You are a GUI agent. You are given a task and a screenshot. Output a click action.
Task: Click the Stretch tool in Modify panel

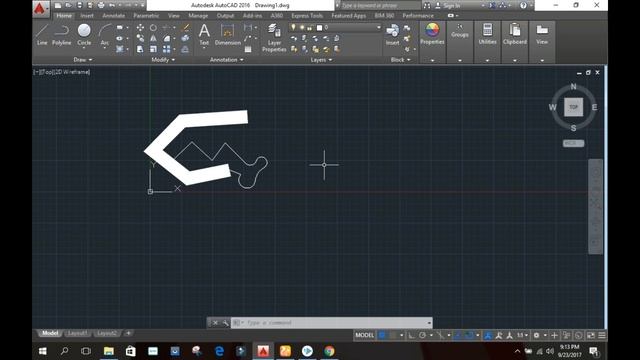[x=140, y=49]
